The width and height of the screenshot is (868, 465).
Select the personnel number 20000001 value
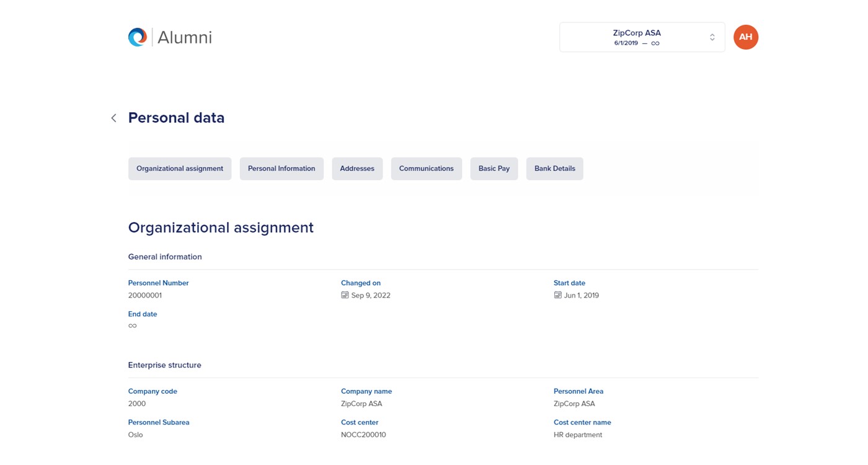145,296
